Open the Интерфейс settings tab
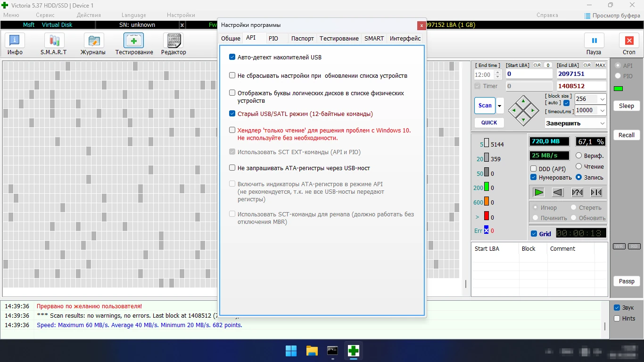This screenshot has width=644, height=362. point(405,38)
